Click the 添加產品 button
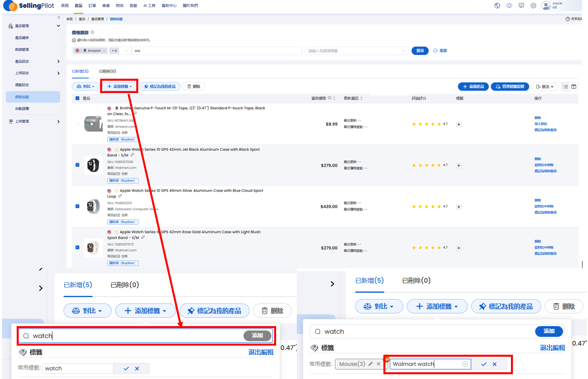 pos(473,87)
